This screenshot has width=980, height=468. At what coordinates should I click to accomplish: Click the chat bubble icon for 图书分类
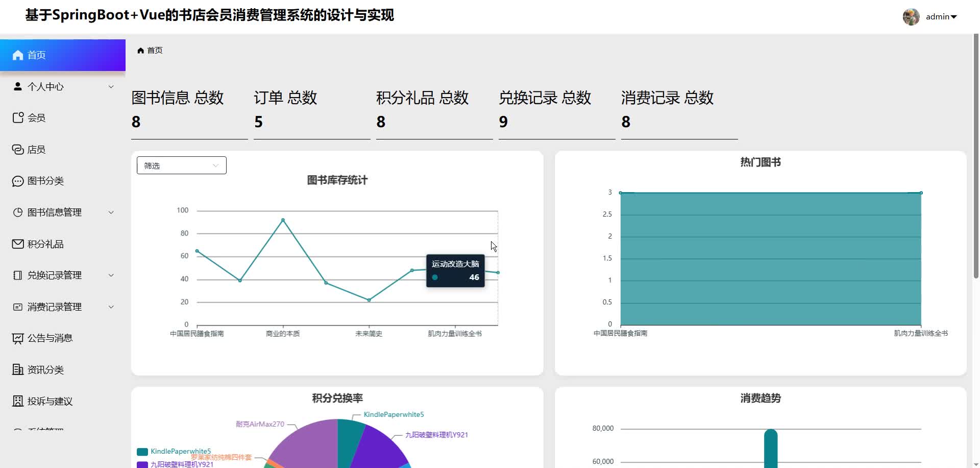click(18, 181)
